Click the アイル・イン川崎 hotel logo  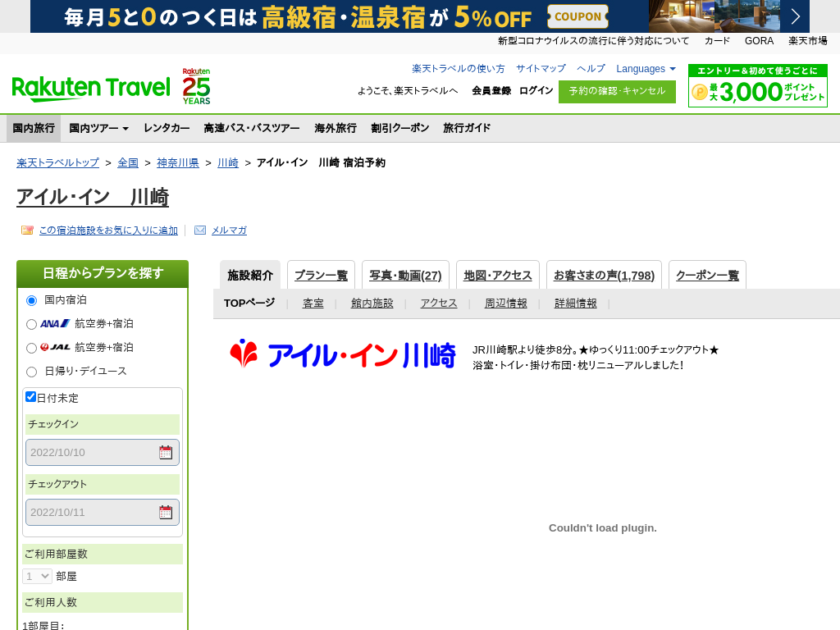[343, 354]
